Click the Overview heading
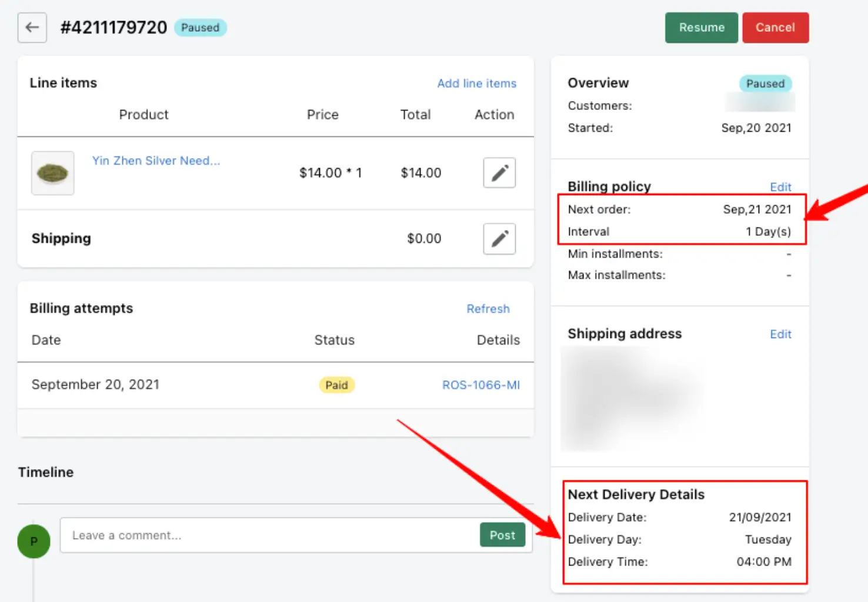This screenshot has width=868, height=602. pos(598,83)
